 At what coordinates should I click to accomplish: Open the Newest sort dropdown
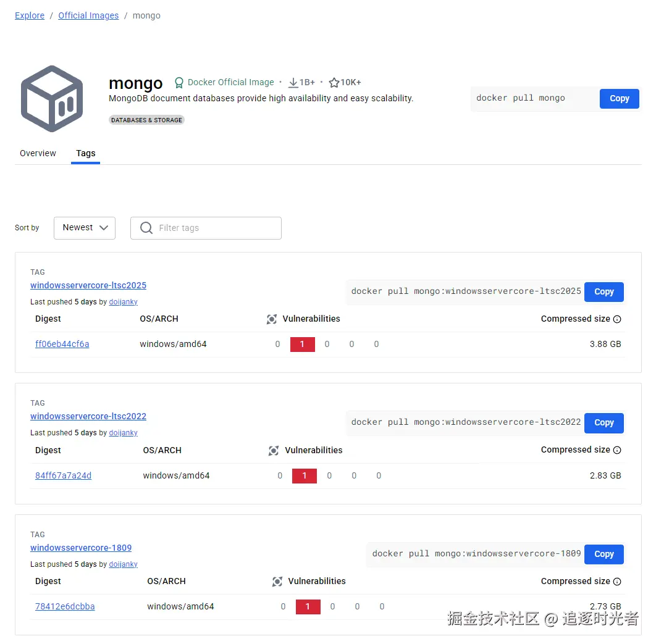(x=85, y=228)
